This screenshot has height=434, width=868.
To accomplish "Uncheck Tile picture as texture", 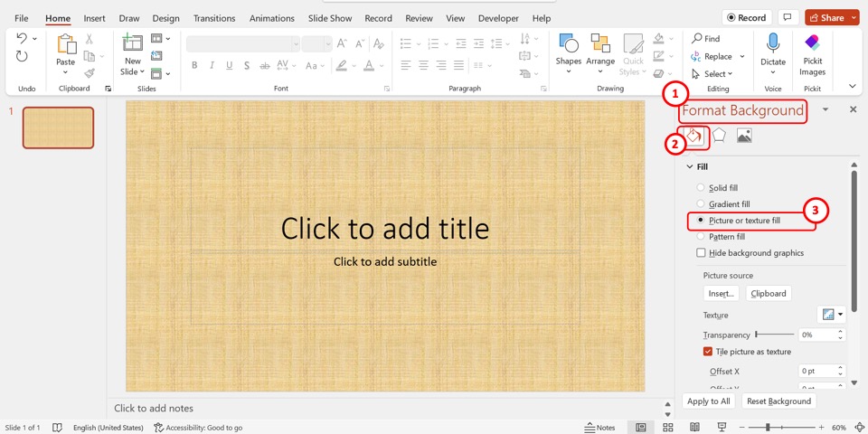I will [708, 352].
